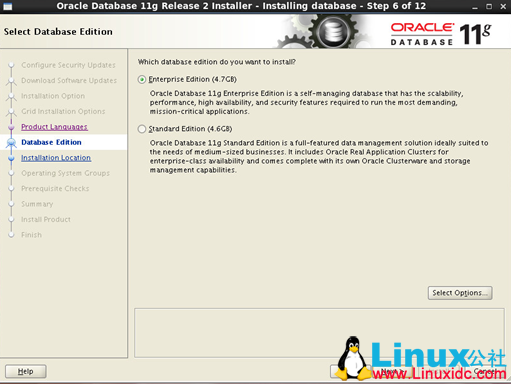Go to the Product Languages step
Image resolution: width=511 pixels, height=384 pixels.
[54, 127]
